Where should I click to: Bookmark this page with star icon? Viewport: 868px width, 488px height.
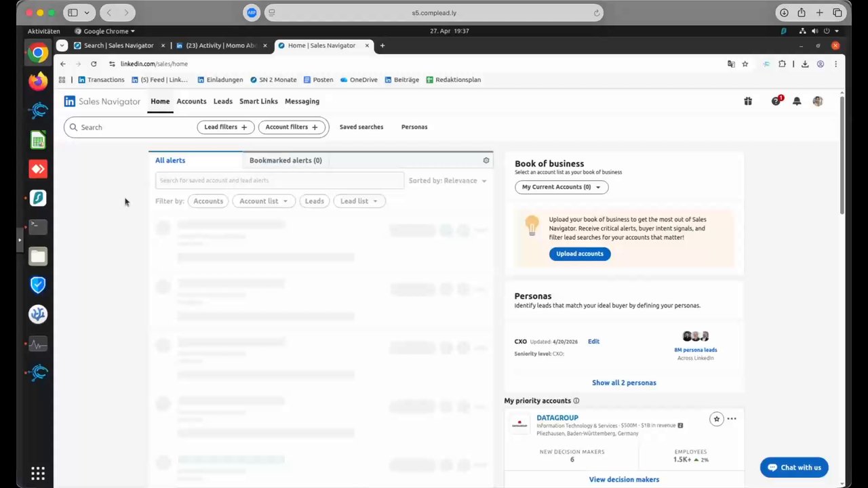point(745,64)
